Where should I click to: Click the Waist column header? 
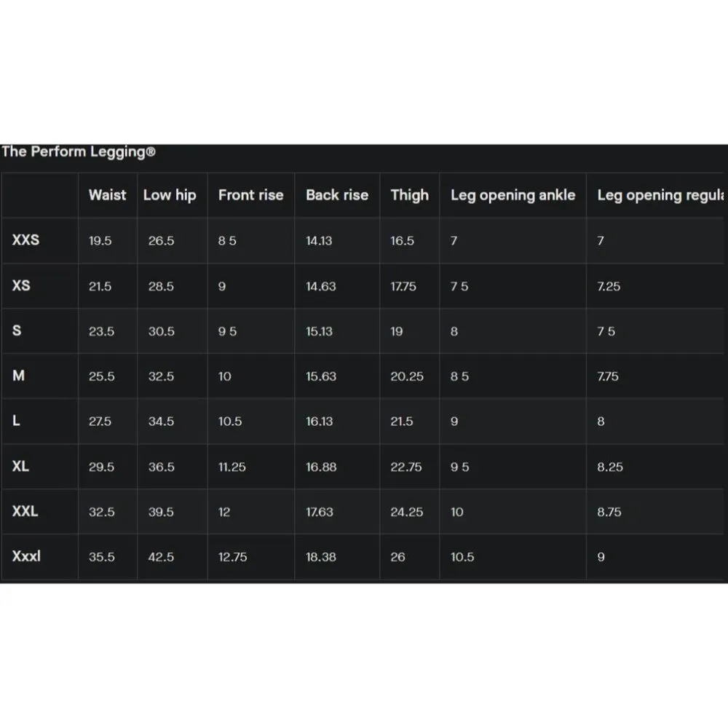click(107, 195)
